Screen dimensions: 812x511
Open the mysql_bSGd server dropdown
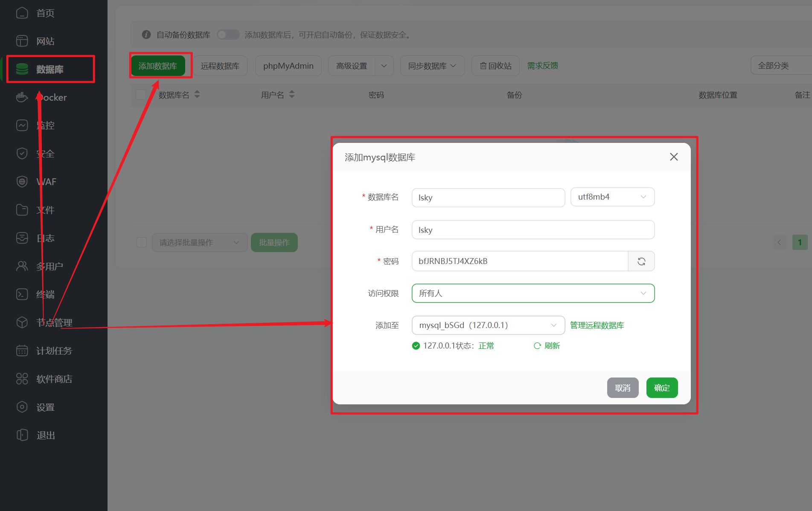click(488, 325)
